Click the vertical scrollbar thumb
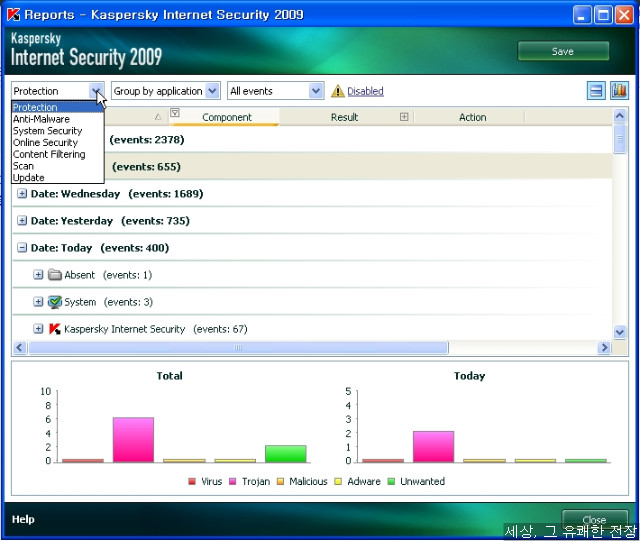 pos(620,139)
